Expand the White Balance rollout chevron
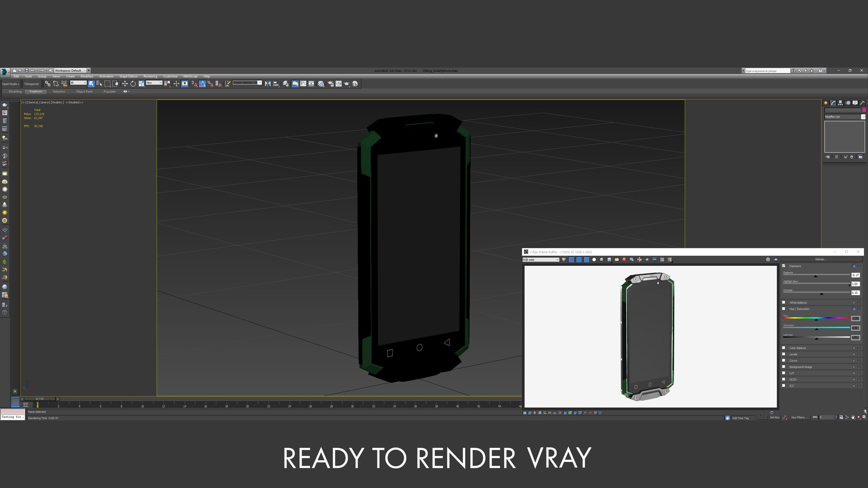The height and width of the screenshot is (488, 868). click(854, 303)
